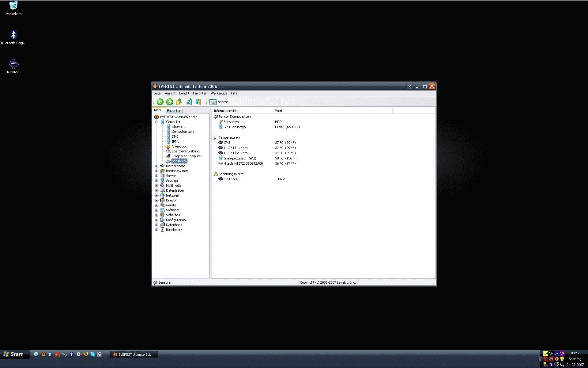588x368 pixels.
Task: Open the Bericht menu in menu bar
Action: pyautogui.click(x=184, y=93)
